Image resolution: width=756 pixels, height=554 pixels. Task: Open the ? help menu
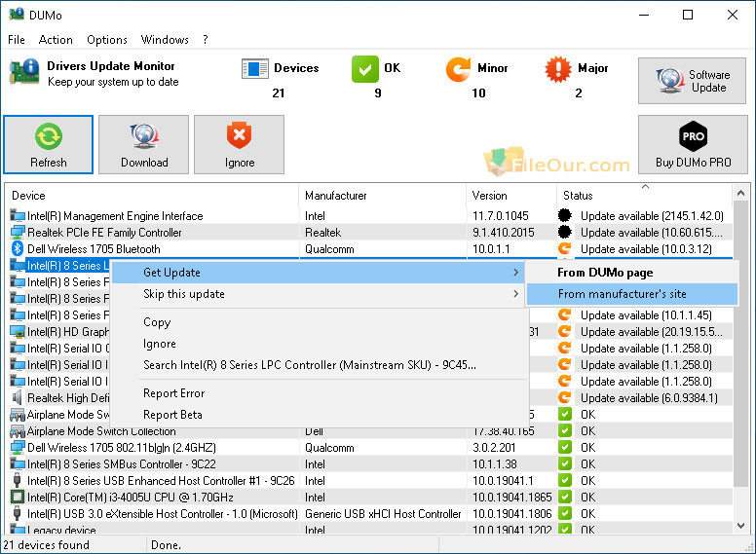coord(206,40)
